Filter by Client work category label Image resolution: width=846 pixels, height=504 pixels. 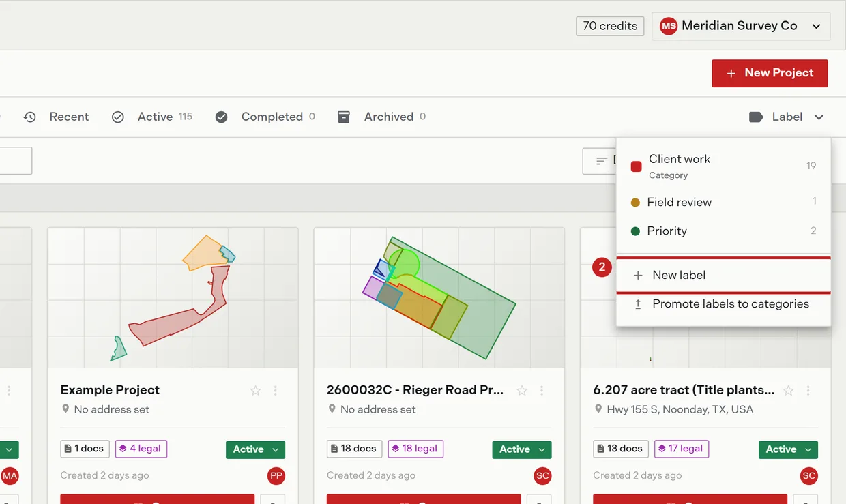723,166
